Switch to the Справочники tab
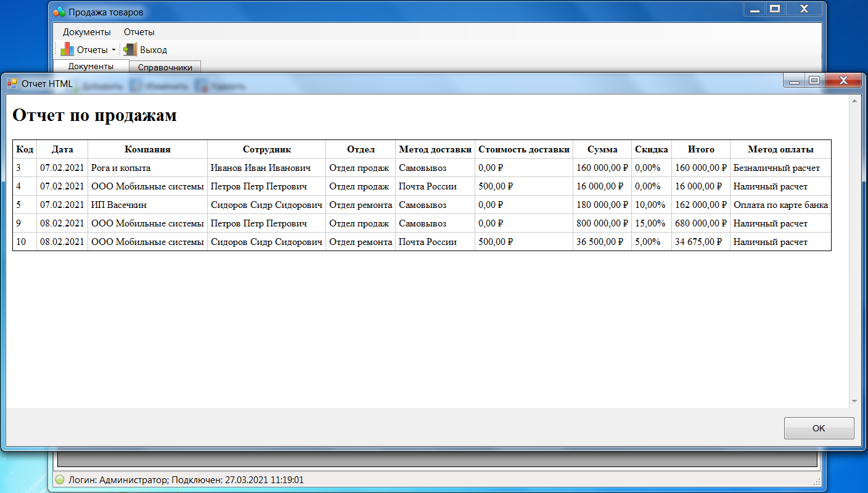Image resolution: width=868 pixels, height=493 pixels. point(165,67)
